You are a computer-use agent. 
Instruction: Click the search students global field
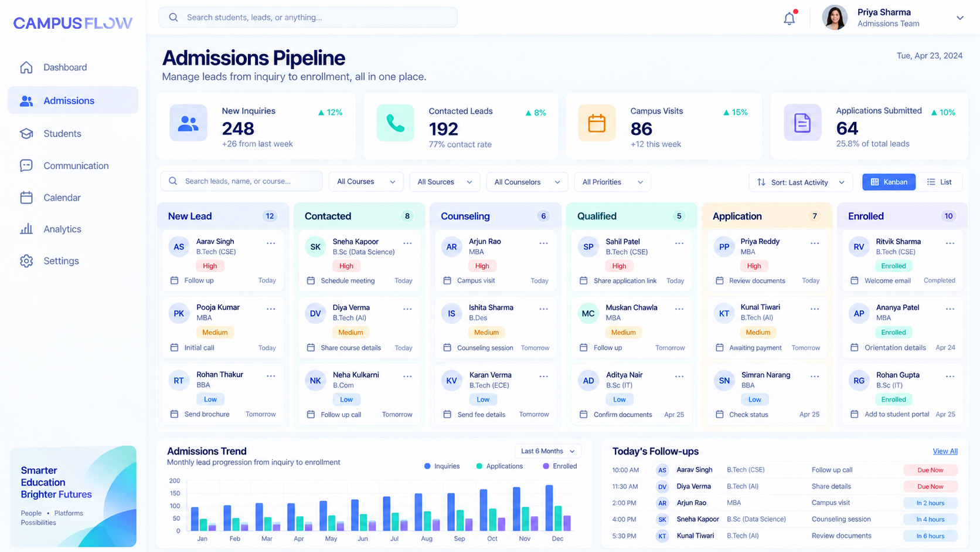tap(308, 17)
